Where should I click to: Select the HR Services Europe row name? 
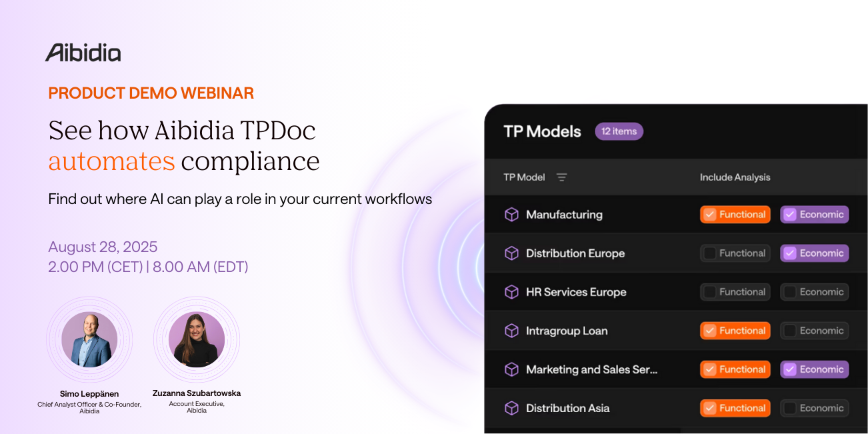click(576, 292)
